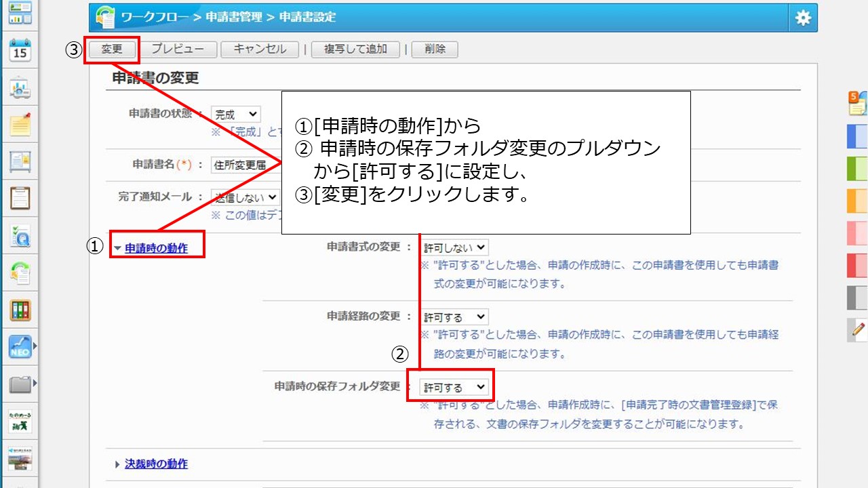The width and height of the screenshot is (868, 488).
Task: Open the dashboard chart icon atop sidebar
Action: pyautogui.click(x=20, y=13)
